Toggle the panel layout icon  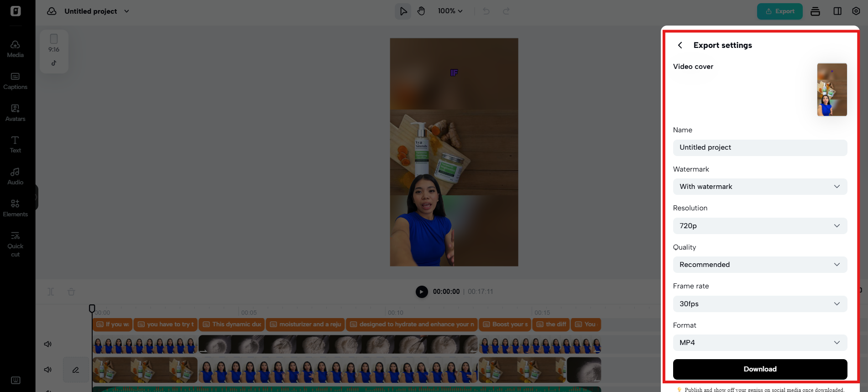coord(837,11)
